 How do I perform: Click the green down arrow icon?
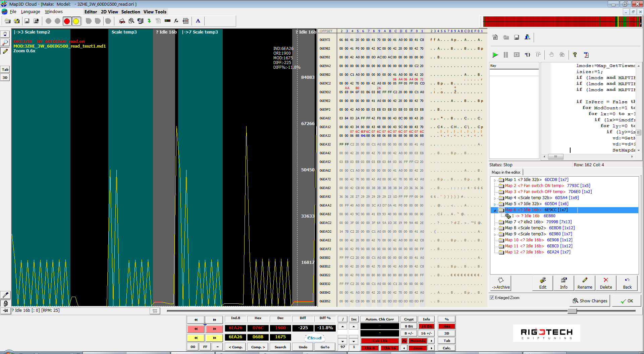click(x=149, y=21)
